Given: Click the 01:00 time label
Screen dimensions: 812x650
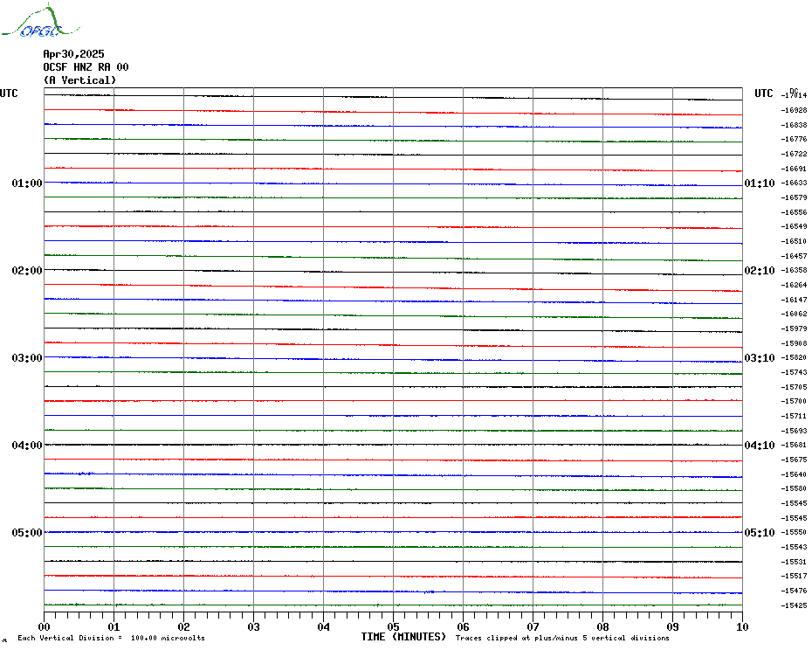Looking at the screenshot, I should pos(27,183).
